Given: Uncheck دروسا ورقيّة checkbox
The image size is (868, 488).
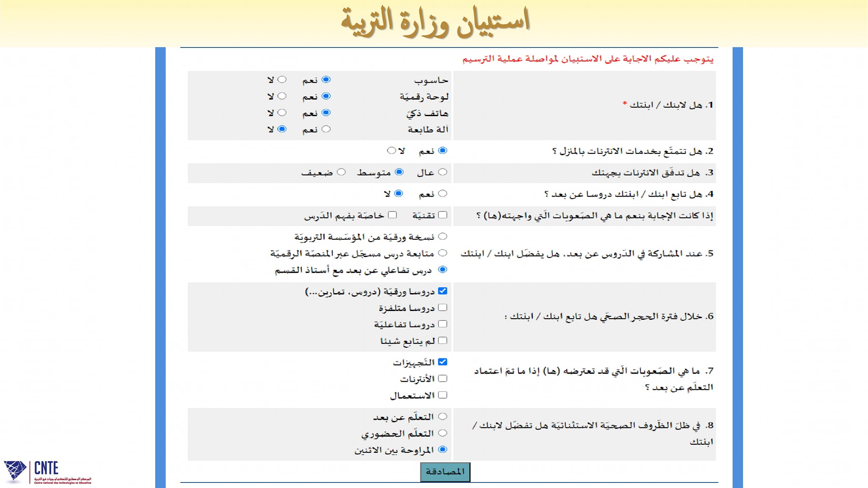Looking at the screenshot, I should 443,291.
